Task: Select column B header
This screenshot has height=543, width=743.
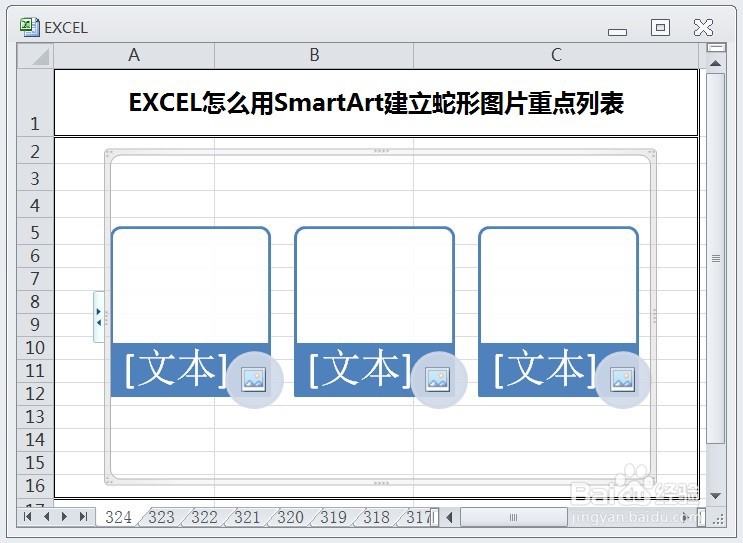Action: 314,55
